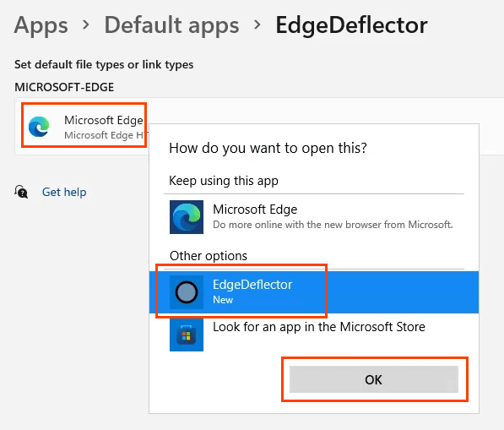The height and width of the screenshot is (430, 504).
Task: Open the Get help link
Action: tap(64, 193)
